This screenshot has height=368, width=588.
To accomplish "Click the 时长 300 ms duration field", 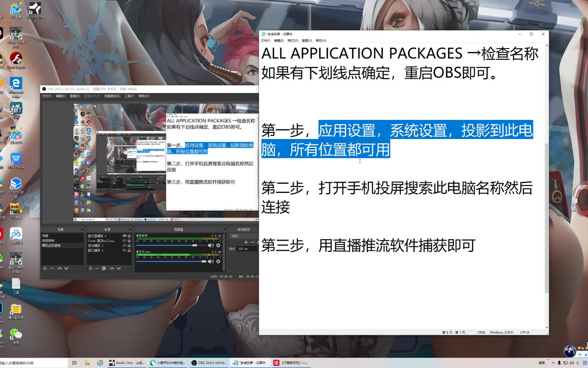I will point(247,249).
